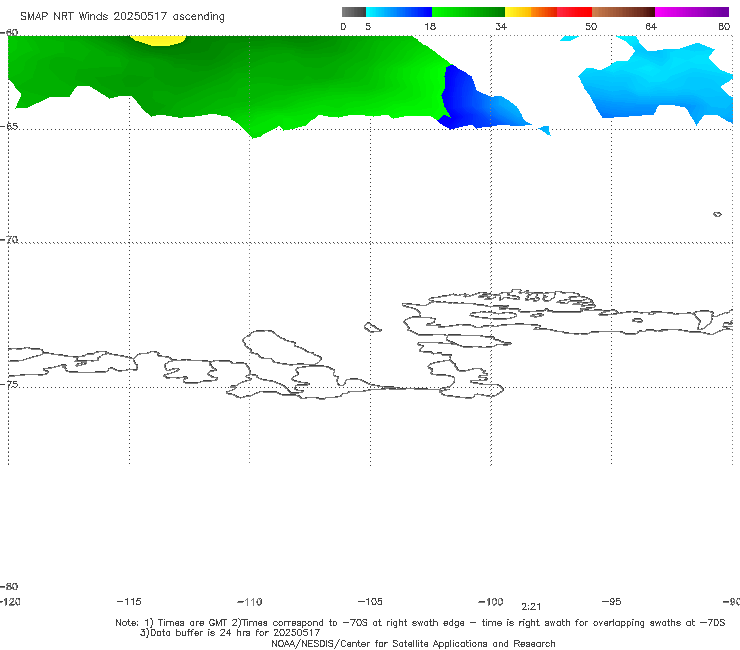Click the 'Times are GMT' note line
This screenshot has width=740, height=650.
point(420,623)
